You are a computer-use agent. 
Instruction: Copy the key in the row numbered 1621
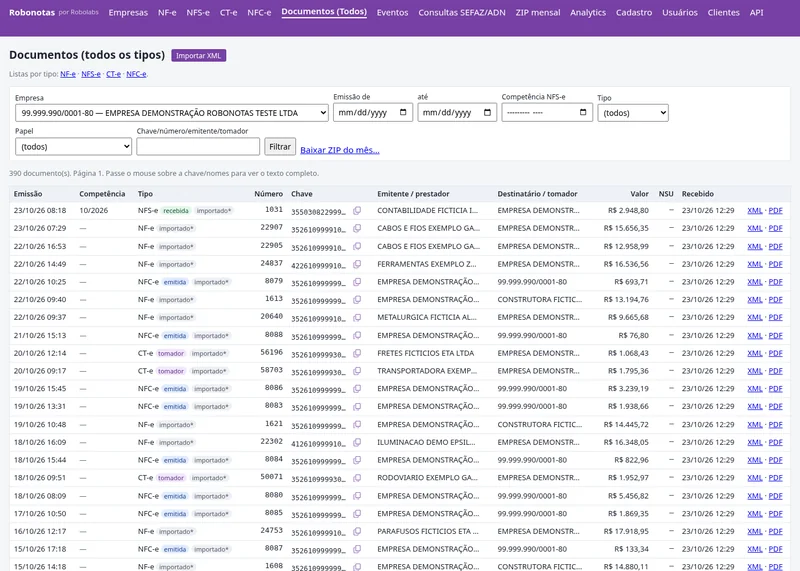click(357, 425)
